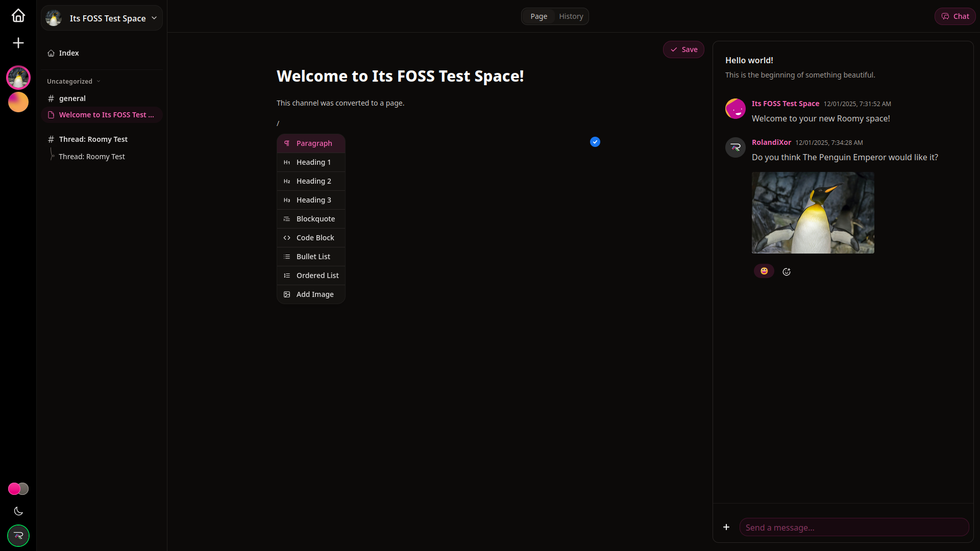Click the Save button

pos(683,49)
